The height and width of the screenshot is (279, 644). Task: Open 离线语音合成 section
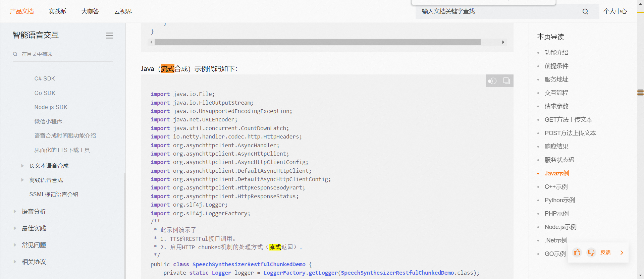point(46,180)
